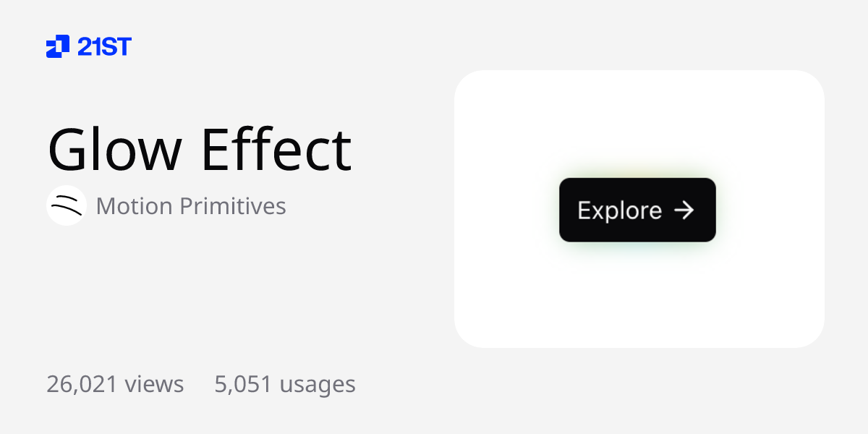Click the number 26,021

[82, 383]
